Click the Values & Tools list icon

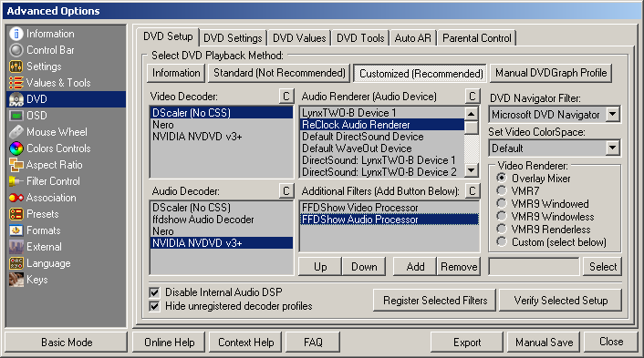click(16, 83)
